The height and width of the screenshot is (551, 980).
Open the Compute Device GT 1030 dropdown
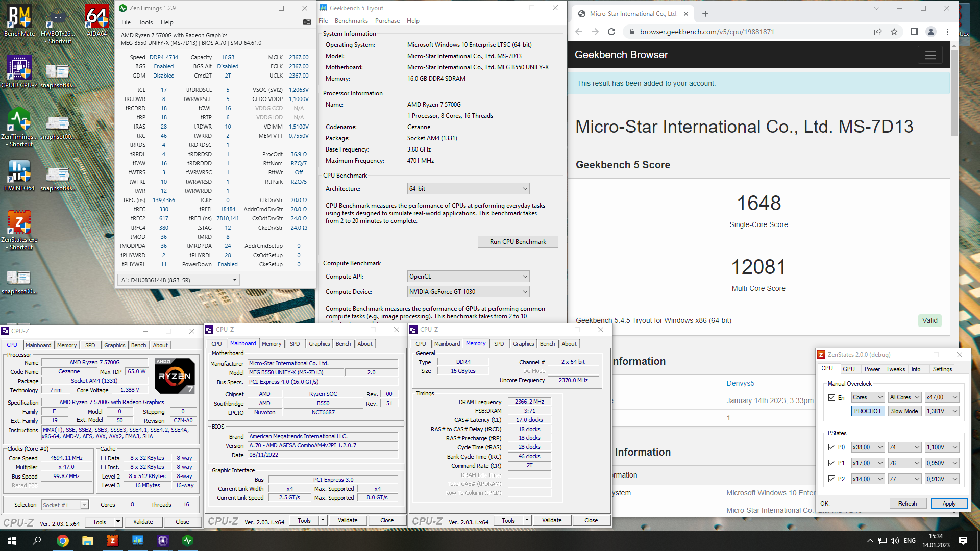tap(468, 292)
